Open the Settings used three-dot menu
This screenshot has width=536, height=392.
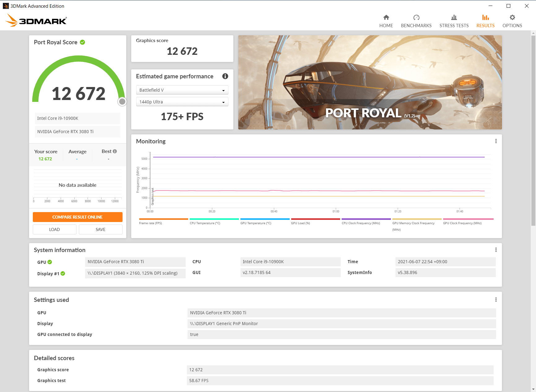click(x=496, y=300)
